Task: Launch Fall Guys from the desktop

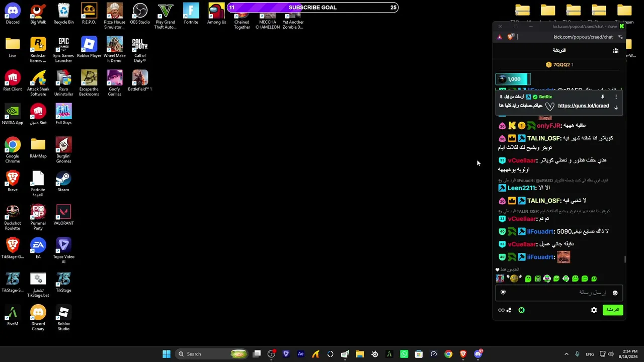Action: click(x=63, y=114)
